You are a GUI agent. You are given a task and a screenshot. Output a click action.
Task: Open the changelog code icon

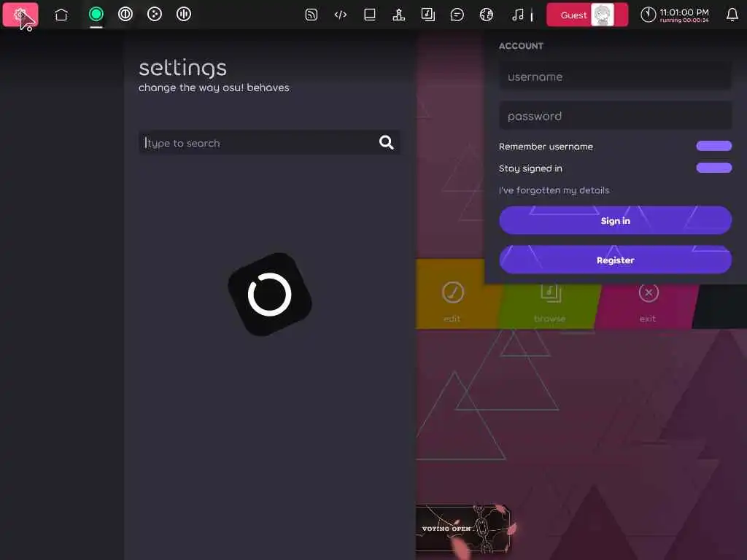340,15
